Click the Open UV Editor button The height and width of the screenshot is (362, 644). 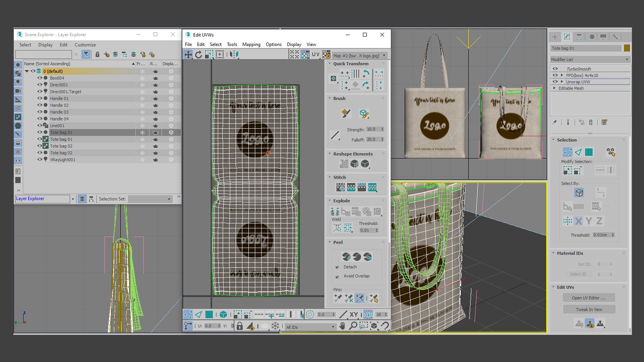click(589, 298)
